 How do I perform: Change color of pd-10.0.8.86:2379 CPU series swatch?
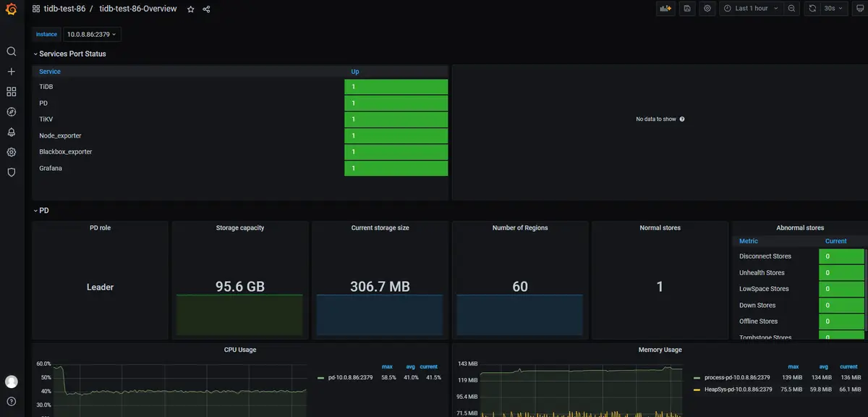click(x=320, y=378)
